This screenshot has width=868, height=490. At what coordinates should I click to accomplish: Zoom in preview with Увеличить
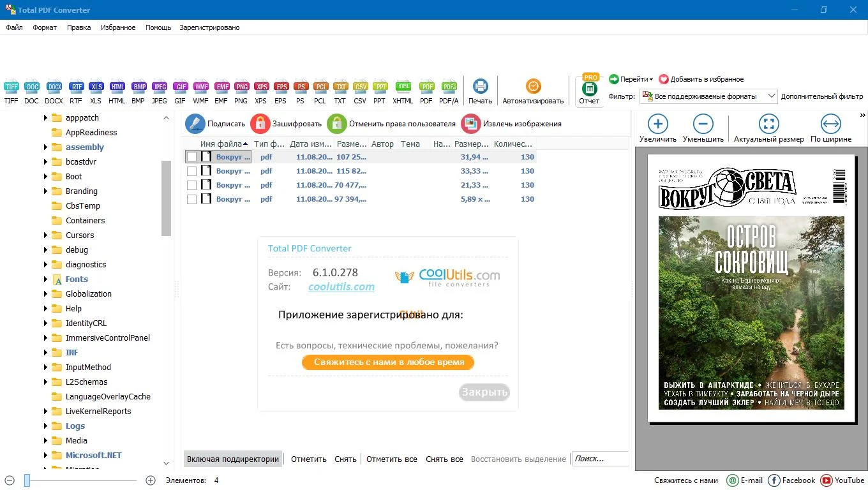[658, 128]
